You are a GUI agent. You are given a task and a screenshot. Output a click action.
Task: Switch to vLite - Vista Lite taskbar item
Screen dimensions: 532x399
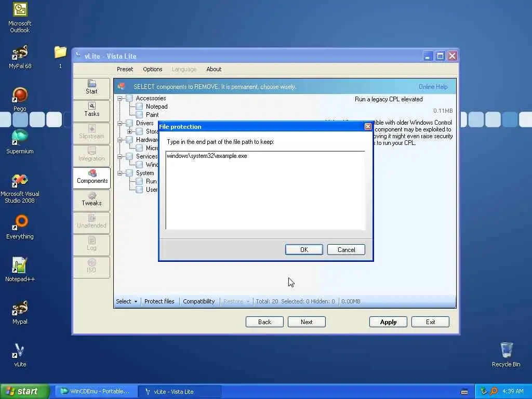(x=180, y=392)
